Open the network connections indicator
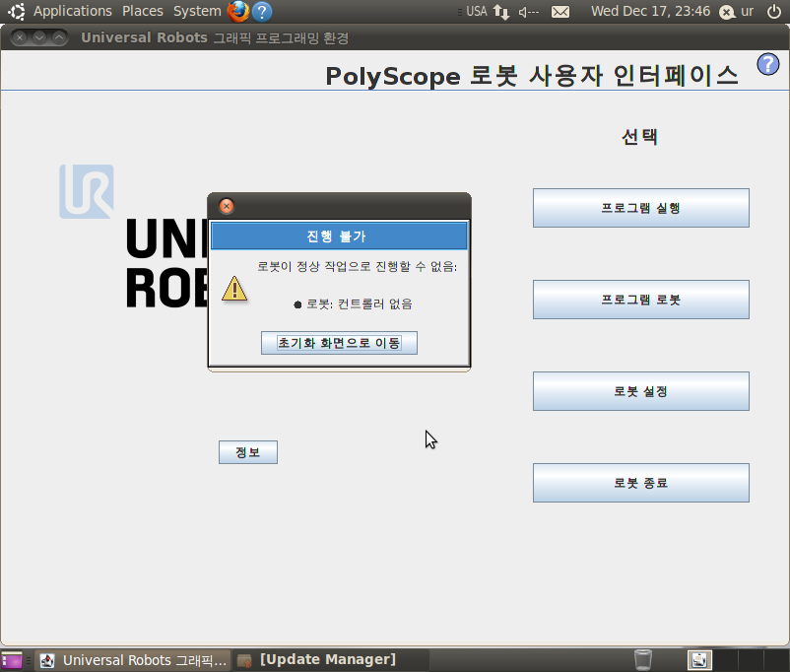This screenshot has width=790, height=672. pyautogui.click(x=501, y=12)
